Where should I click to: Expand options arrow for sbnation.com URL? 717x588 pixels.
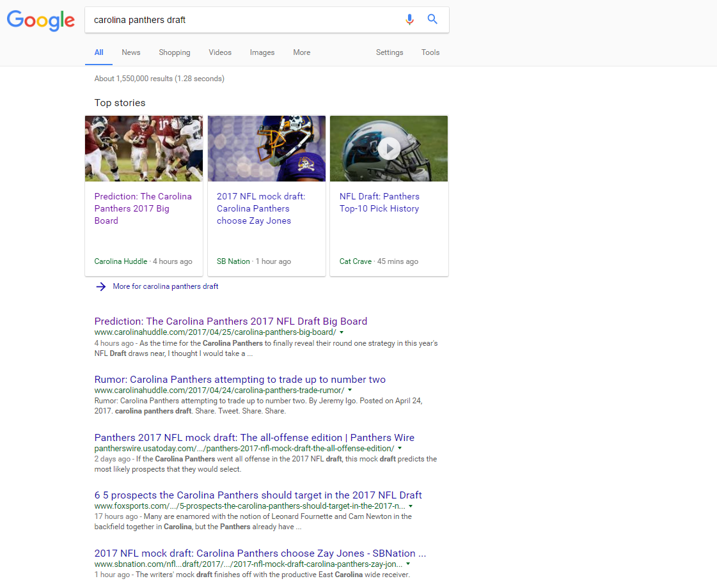tap(408, 564)
